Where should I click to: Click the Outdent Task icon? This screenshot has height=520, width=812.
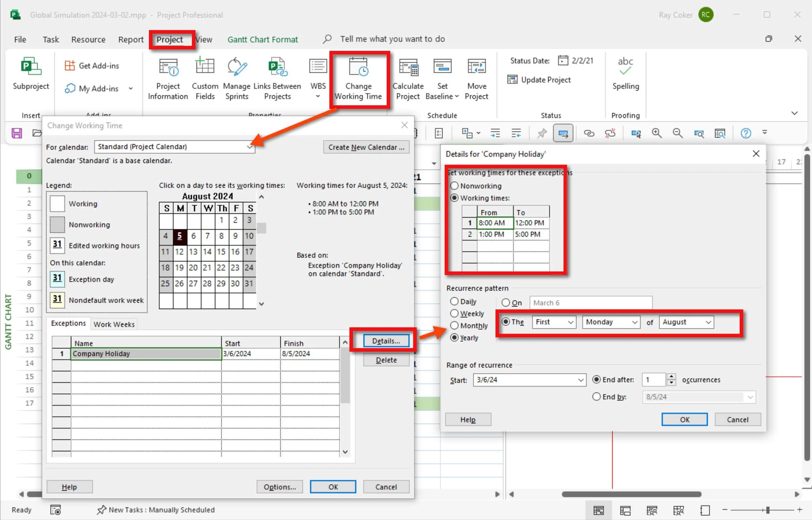pos(516,133)
